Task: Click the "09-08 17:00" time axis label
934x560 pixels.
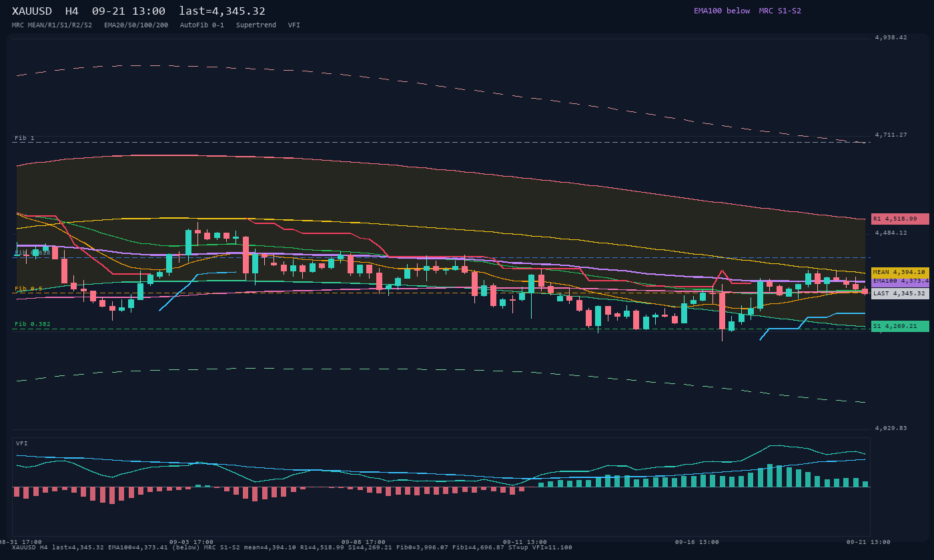Action: click(x=364, y=542)
